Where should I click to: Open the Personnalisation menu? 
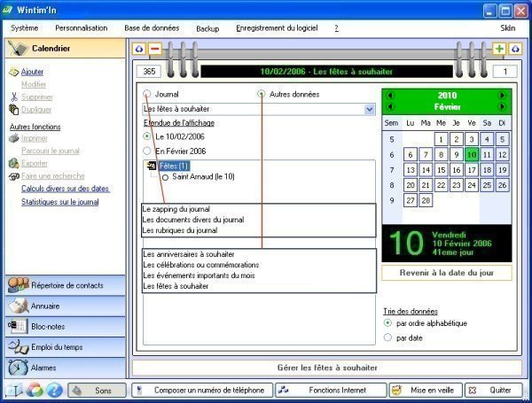(x=82, y=28)
